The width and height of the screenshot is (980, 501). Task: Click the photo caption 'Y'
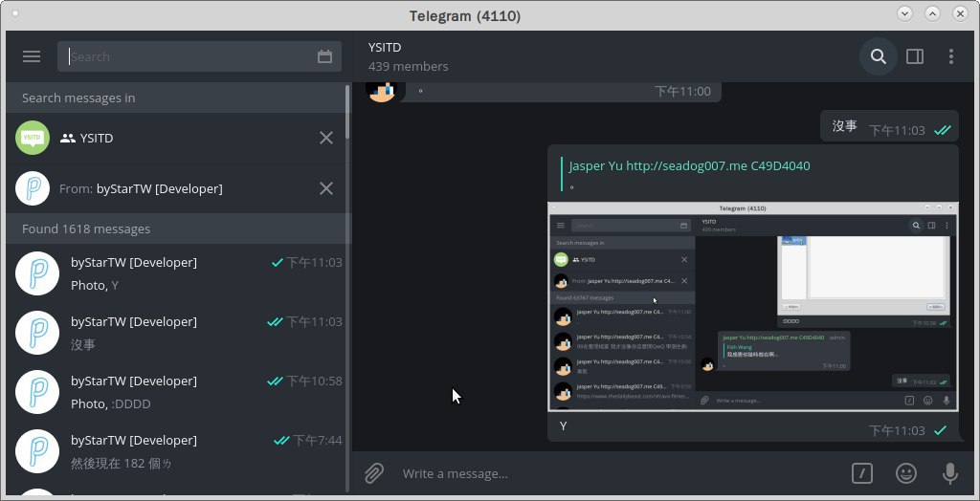[563, 426]
